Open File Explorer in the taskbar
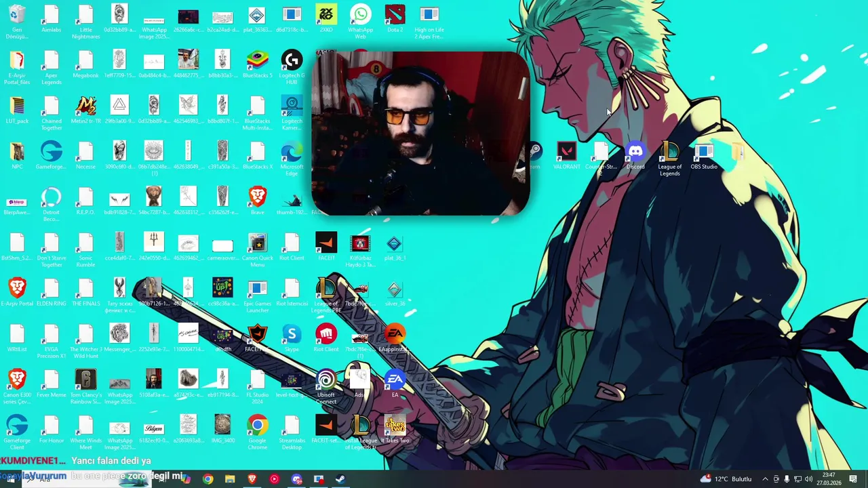 click(x=230, y=479)
